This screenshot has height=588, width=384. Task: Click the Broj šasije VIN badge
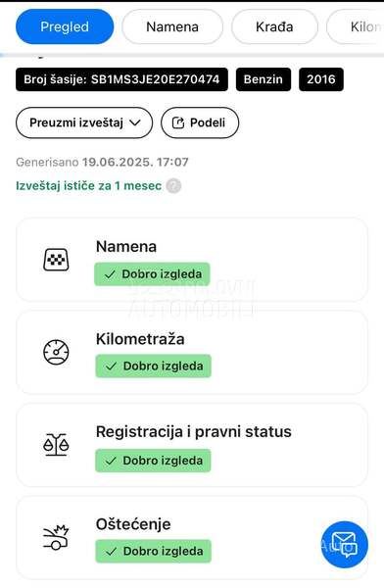click(x=121, y=79)
